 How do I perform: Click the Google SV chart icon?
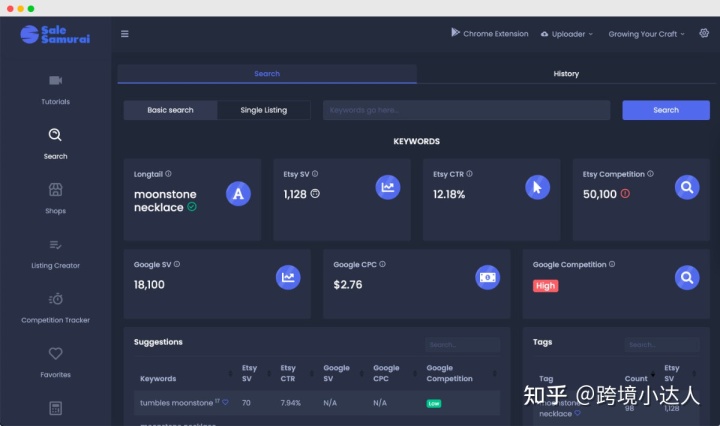[x=288, y=277]
